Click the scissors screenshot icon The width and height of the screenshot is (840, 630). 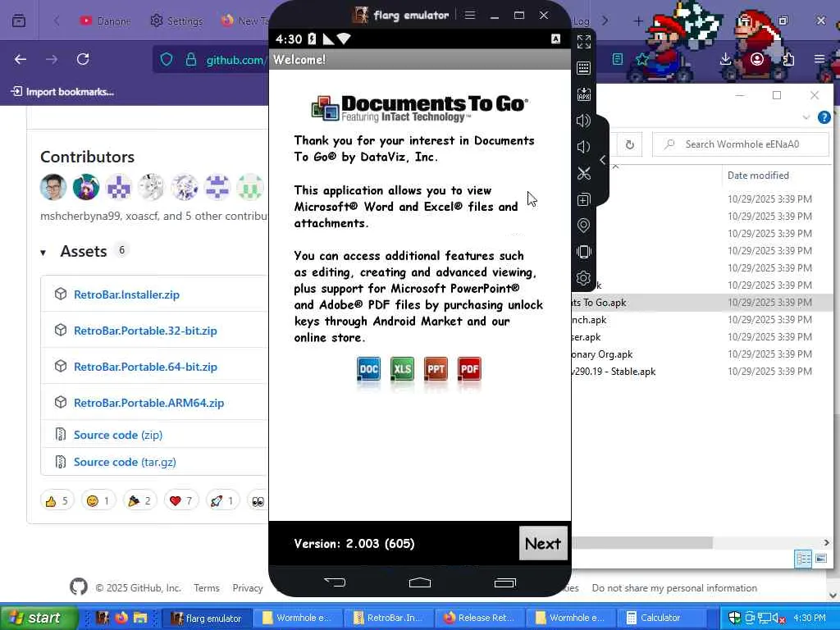point(583,173)
